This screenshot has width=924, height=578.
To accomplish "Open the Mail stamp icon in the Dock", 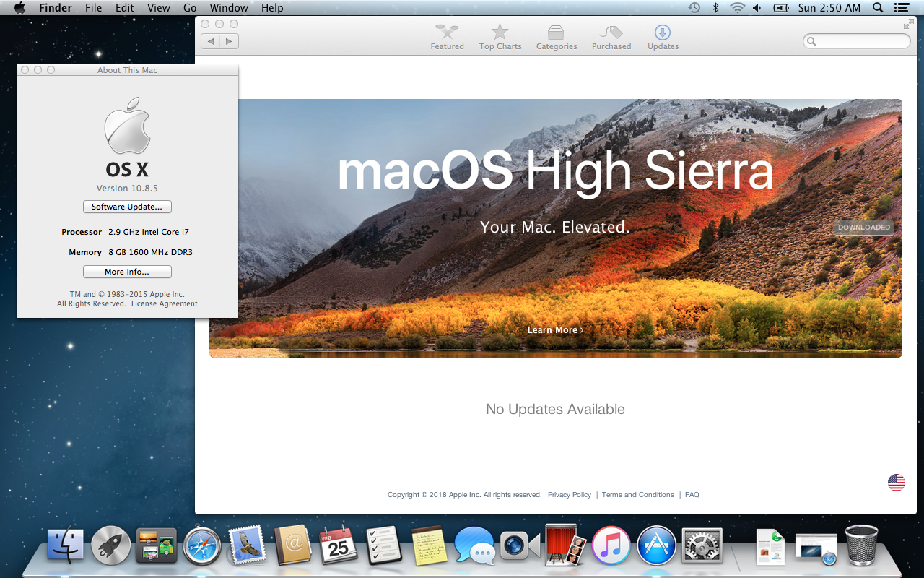I will [248, 545].
